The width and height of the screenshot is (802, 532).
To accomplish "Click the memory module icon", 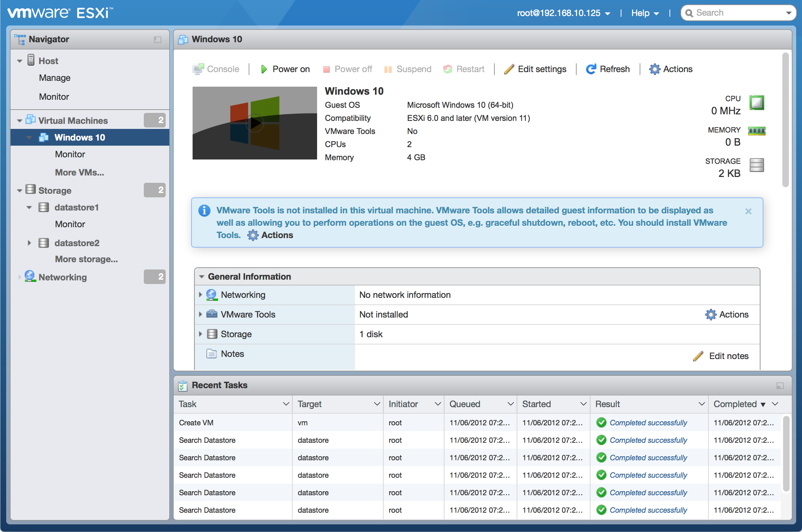I will [757, 131].
